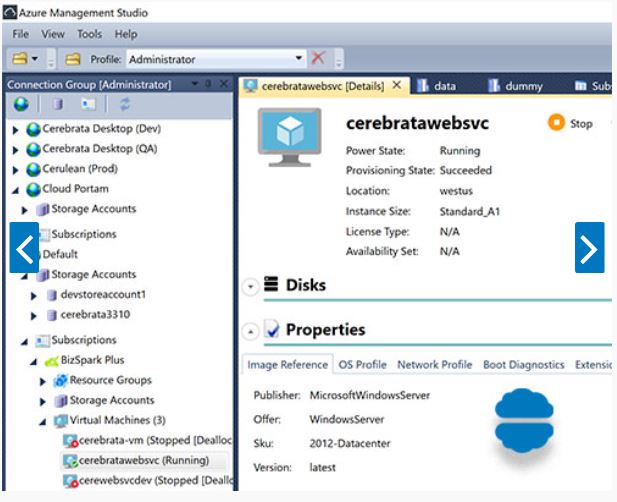Open the View menu
617x502 pixels.
pos(53,34)
